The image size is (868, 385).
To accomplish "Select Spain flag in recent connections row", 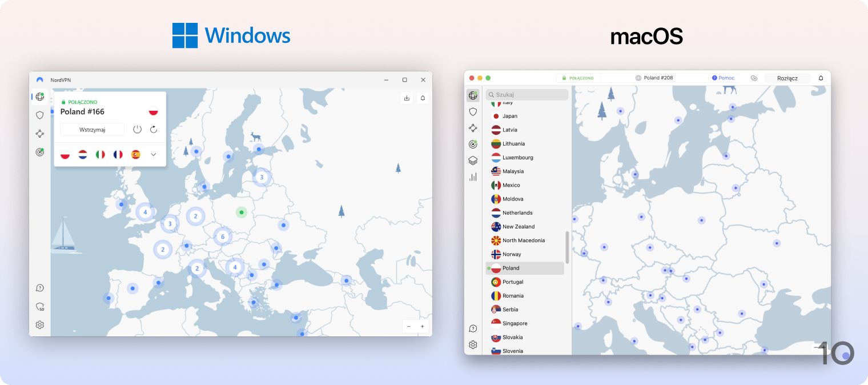I will pos(136,154).
